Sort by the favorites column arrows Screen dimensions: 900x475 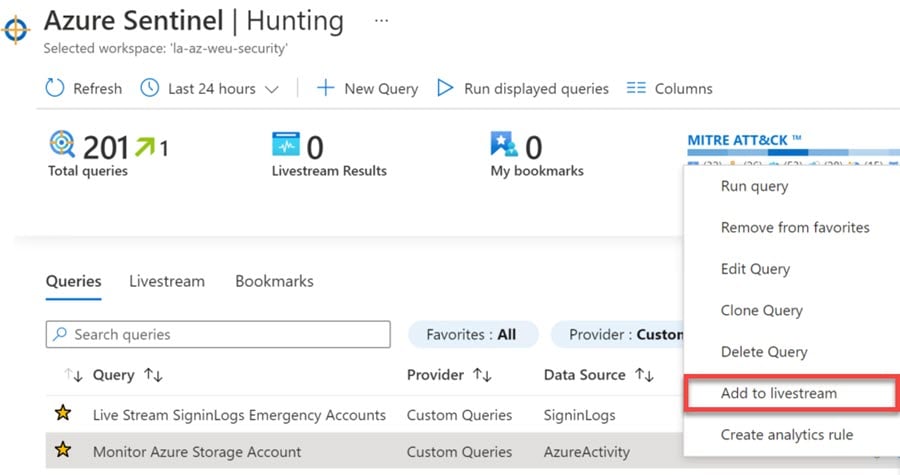[x=73, y=375]
